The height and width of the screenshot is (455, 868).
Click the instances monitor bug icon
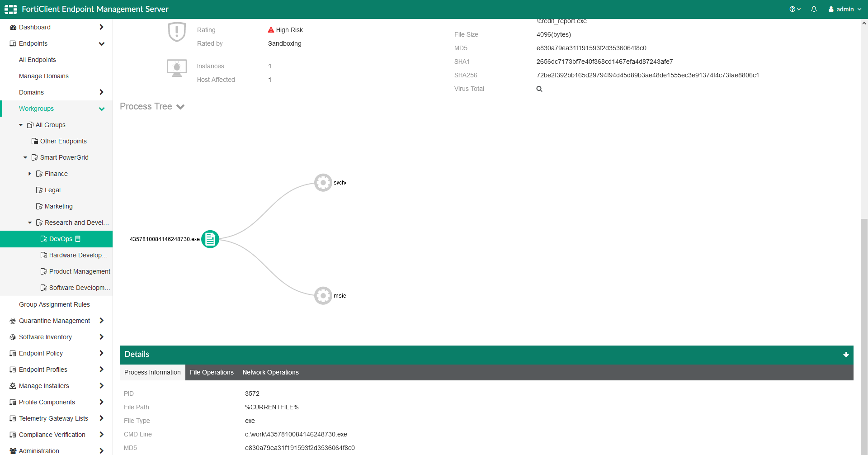(177, 68)
